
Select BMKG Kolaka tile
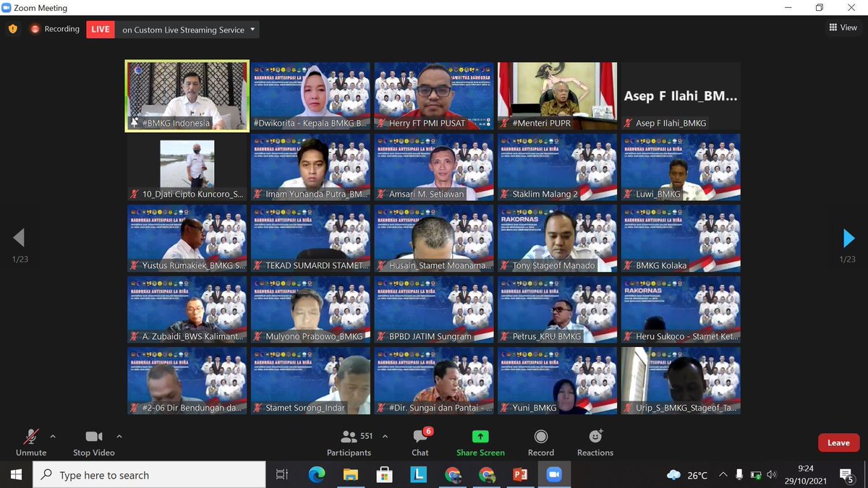click(681, 238)
